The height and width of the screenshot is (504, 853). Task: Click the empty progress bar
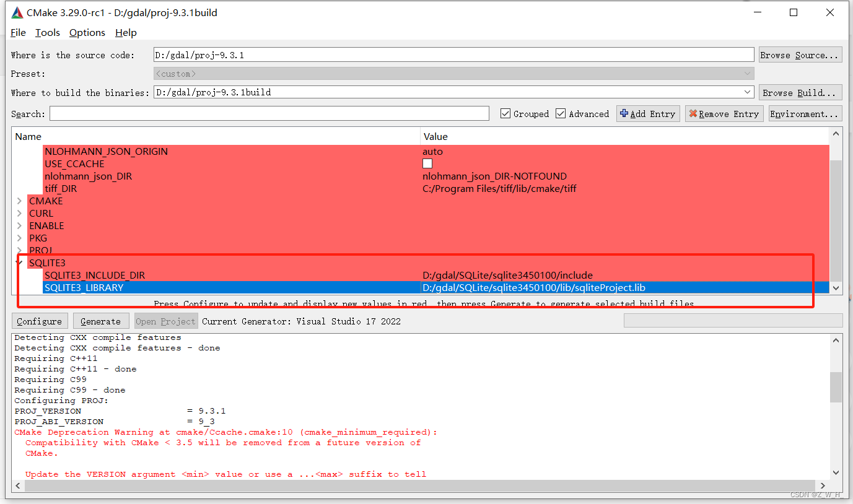(733, 320)
